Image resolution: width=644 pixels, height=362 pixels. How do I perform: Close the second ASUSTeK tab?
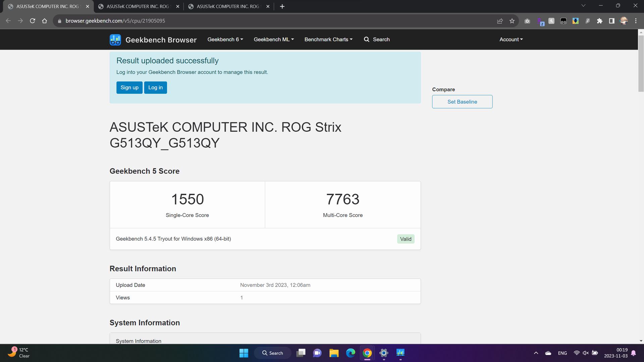178,6
